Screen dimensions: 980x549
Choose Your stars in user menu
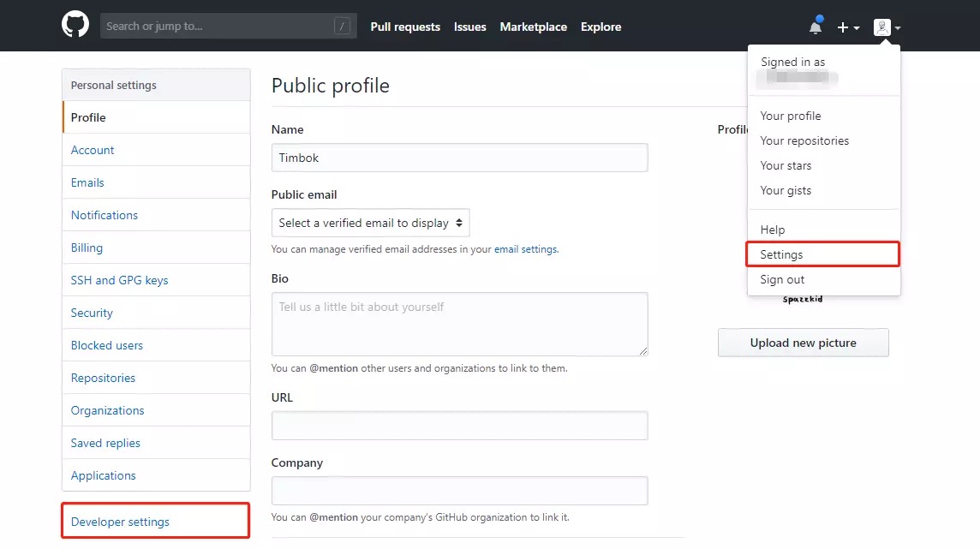point(824,165)
